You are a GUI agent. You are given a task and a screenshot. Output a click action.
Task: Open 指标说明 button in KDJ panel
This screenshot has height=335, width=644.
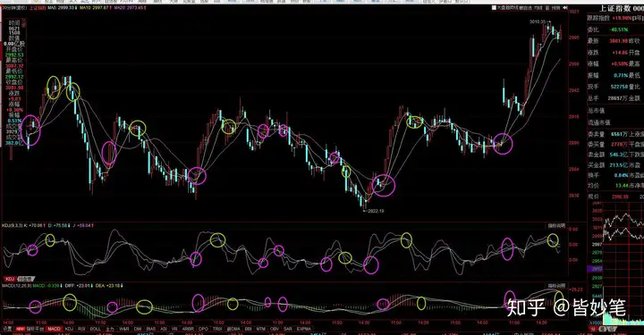[x=556, y=226]
